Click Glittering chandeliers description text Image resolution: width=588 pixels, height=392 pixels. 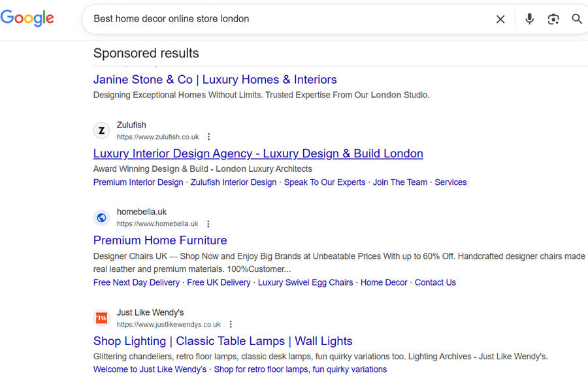tap(321, 356)
